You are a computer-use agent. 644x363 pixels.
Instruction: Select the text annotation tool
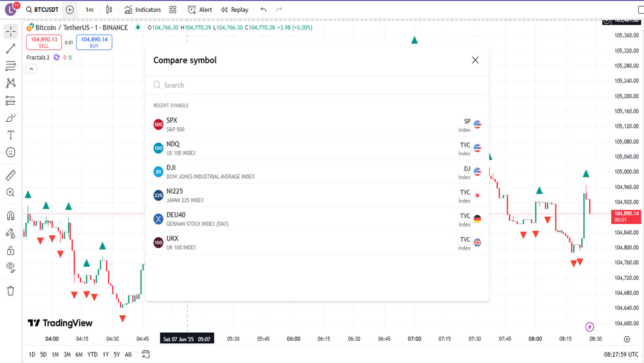(x=10, y=135)
